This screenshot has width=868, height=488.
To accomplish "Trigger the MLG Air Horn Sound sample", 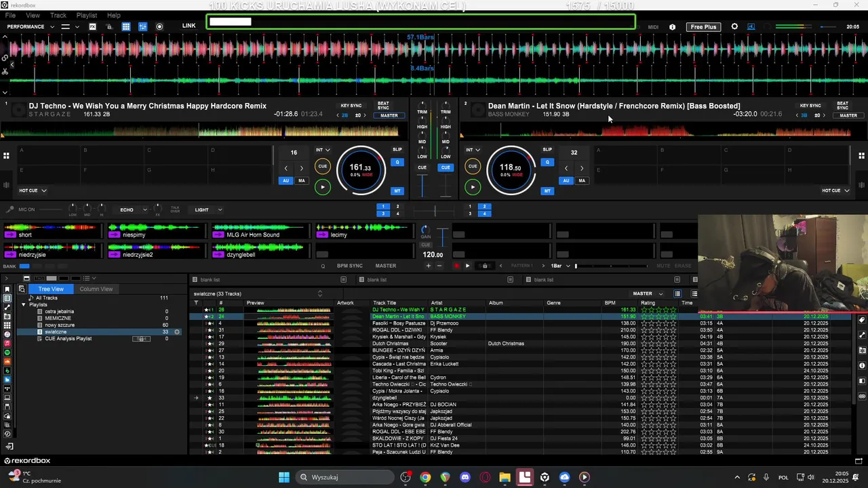I will coord(260,231).
